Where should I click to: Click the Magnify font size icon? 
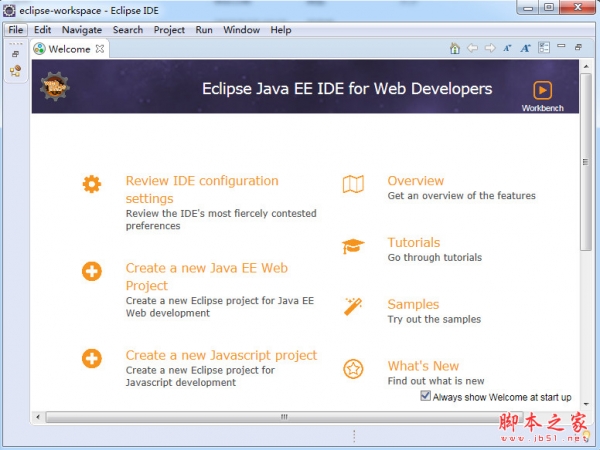525,48
